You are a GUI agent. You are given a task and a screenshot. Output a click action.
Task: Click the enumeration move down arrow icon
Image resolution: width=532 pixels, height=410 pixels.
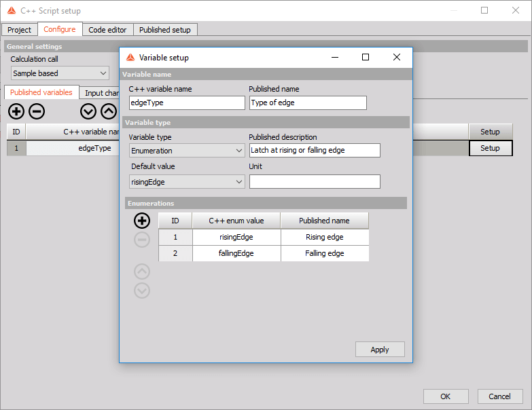tap(142, 291)
